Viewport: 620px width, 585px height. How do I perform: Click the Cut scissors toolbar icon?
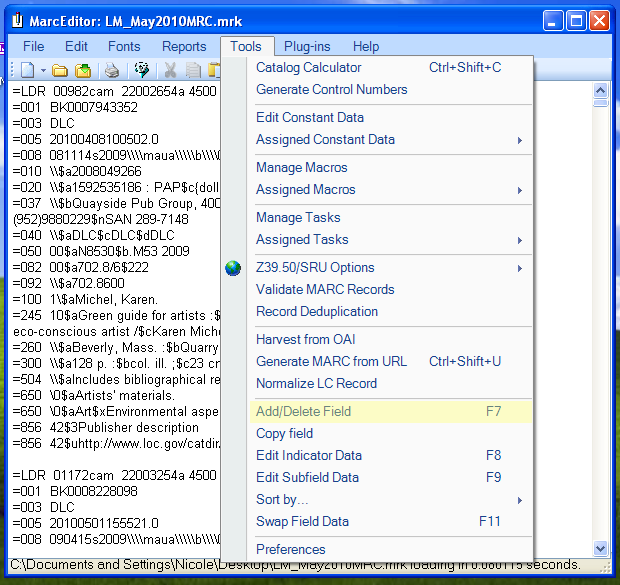point(170,70)
